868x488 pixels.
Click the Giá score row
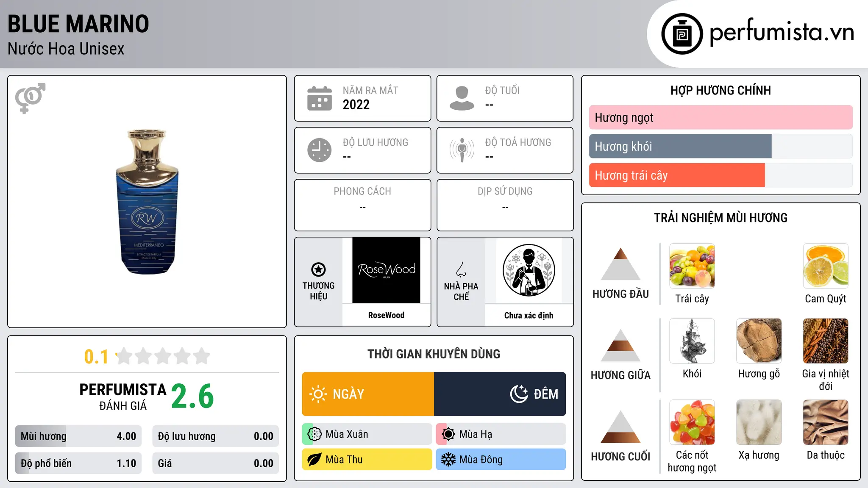click(215, 463)
